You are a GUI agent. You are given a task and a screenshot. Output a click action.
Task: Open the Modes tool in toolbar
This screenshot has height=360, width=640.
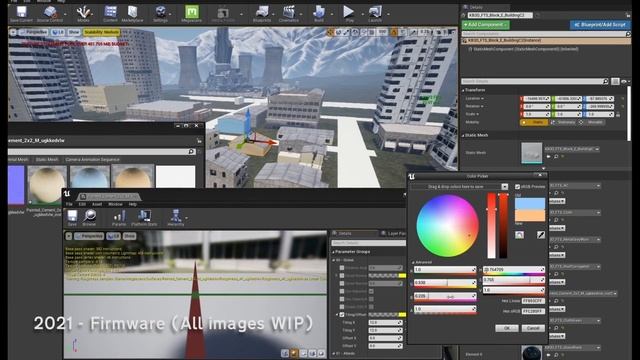(83, 13)
